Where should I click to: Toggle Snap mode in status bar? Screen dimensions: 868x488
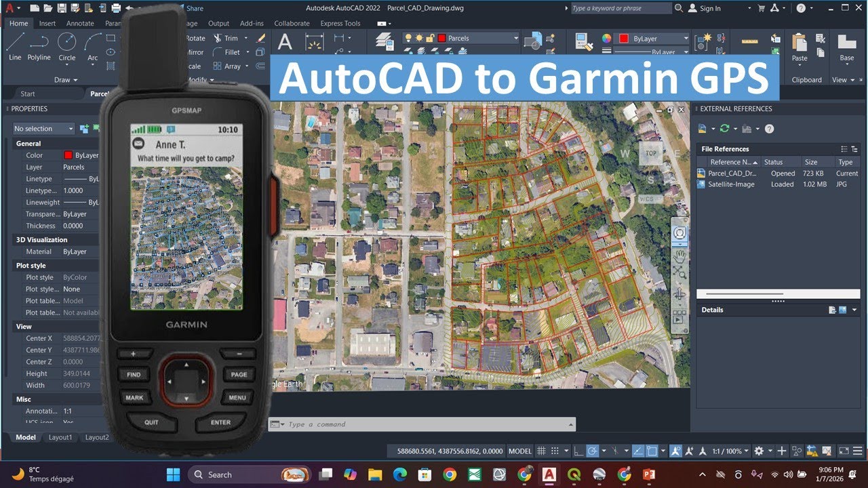555,451
